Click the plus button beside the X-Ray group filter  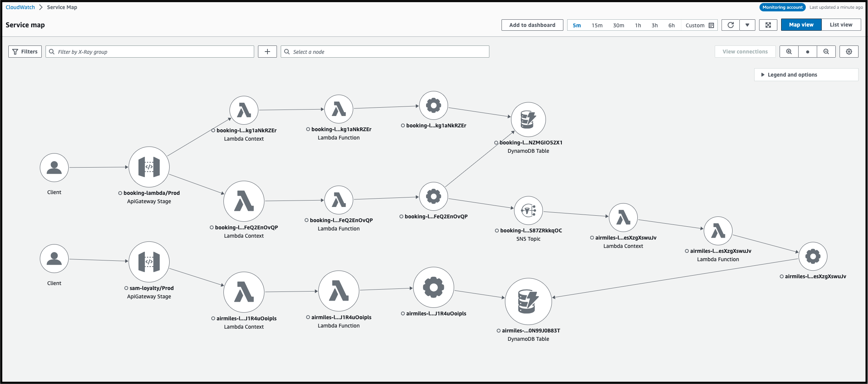coord(267,52)
